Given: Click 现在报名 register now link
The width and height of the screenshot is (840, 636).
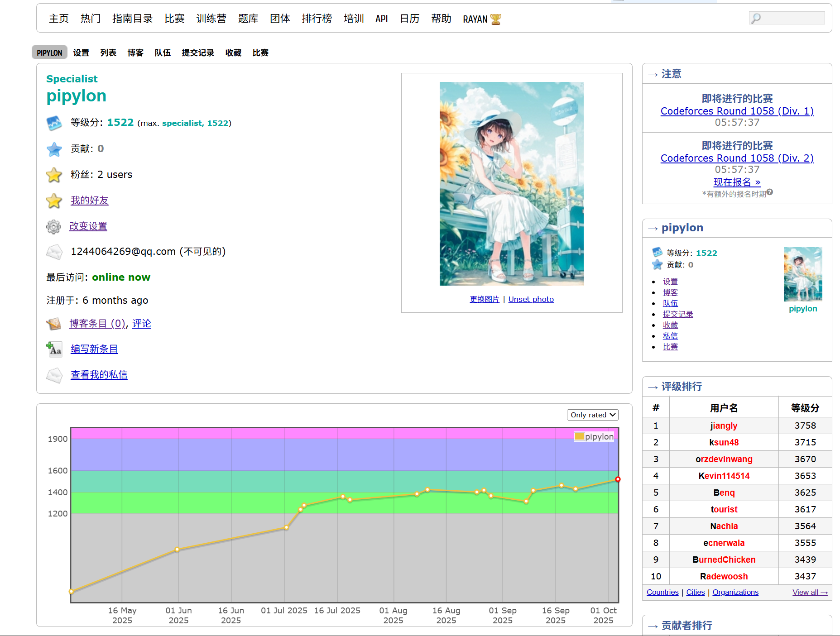Looking at the screenshot, I should click(x=737, y=182).
